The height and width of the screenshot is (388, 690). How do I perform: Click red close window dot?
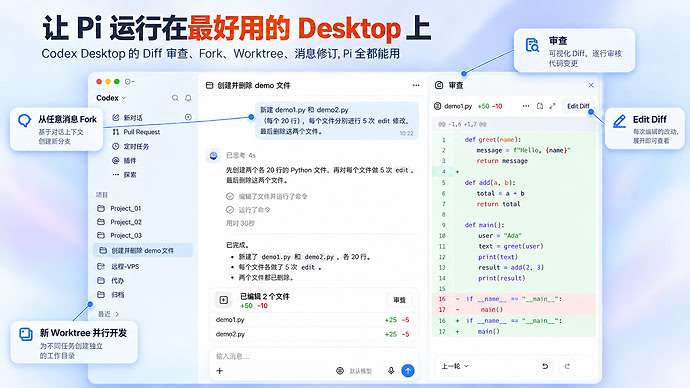coord(99,81)
